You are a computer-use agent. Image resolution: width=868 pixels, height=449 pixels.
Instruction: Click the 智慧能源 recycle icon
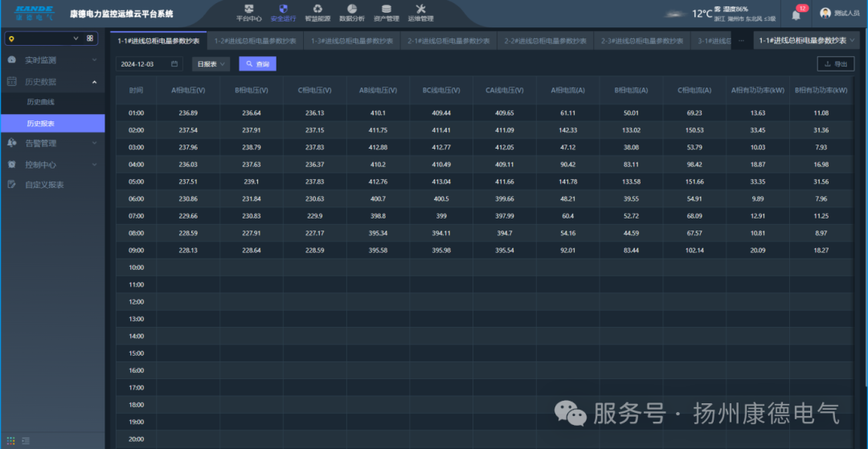(x=317, y=9)
